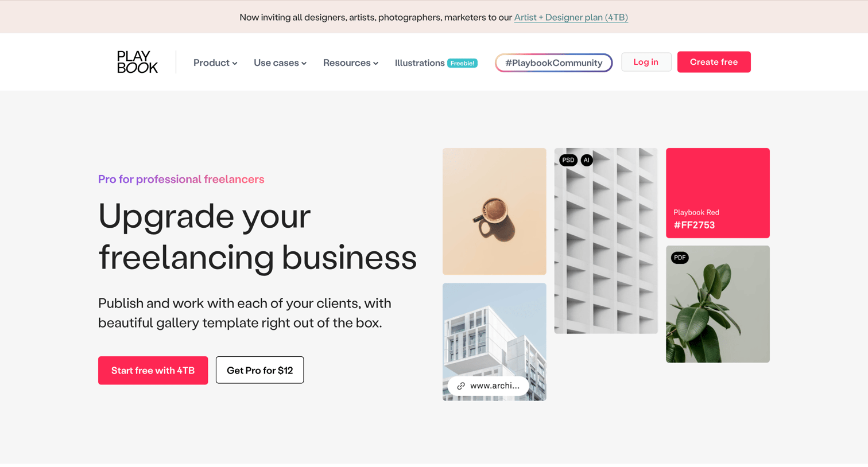Click 'Upgrade your freelancing business' heading
Viewport: 868px width, 467px height.
point(257,236)
